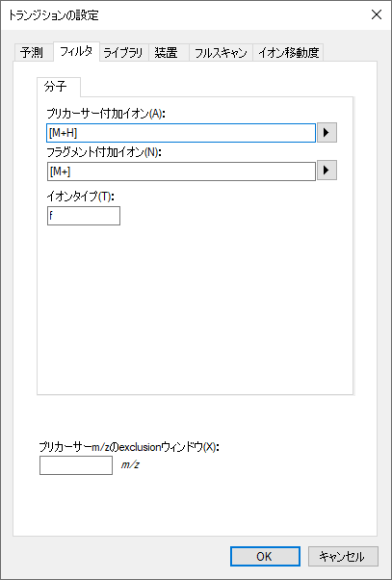Close the トランジションの設定 dialog with X
The image size is (392, 580).
click(x=376, y=14)
